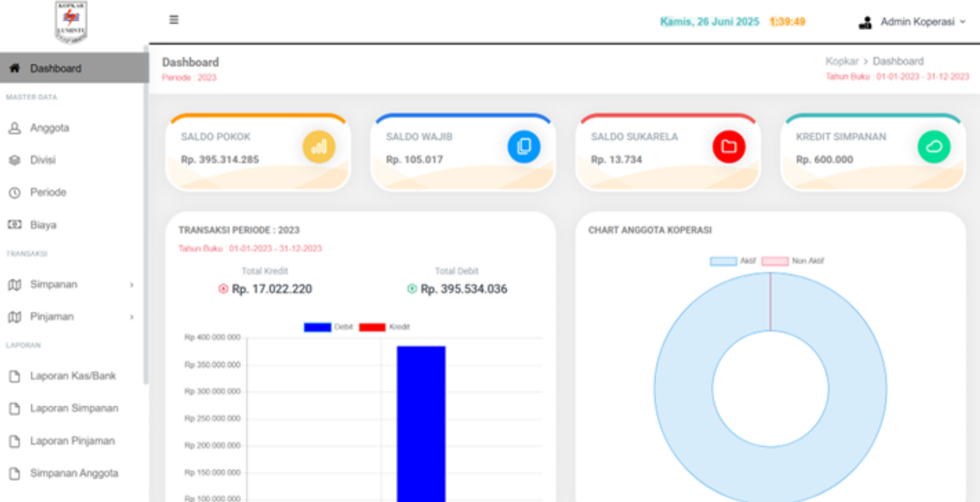The height and width of the screenshot is (502, 980).
Task: Click the Pinjaman map icon
Action: tap(15, 317)
